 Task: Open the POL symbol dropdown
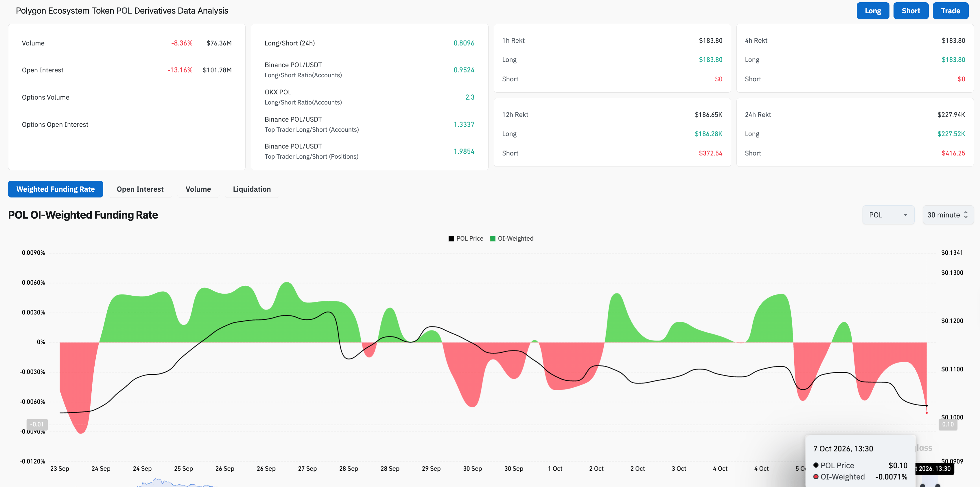click(x=888, y=215)
